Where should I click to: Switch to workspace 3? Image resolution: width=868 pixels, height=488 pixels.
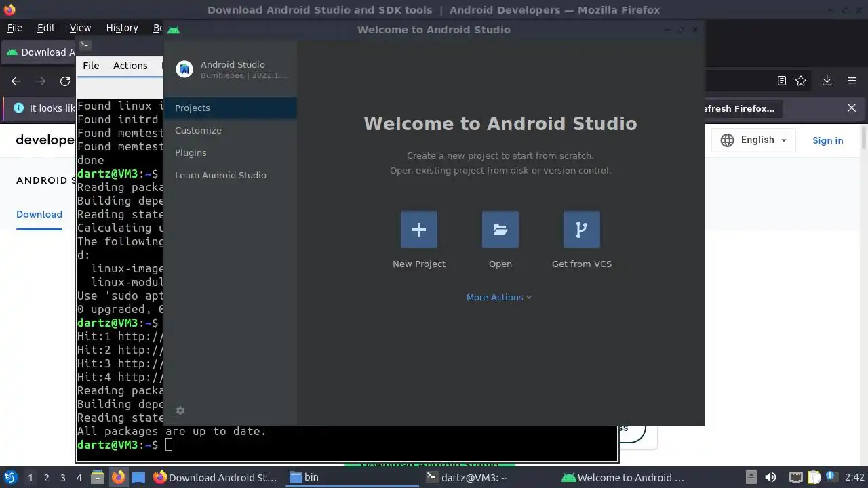62,478
